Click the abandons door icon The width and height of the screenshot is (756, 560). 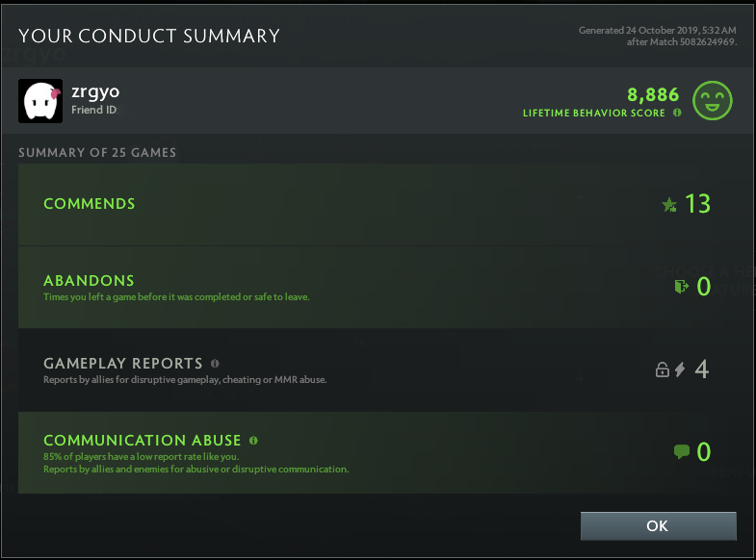tap(681, 286)
